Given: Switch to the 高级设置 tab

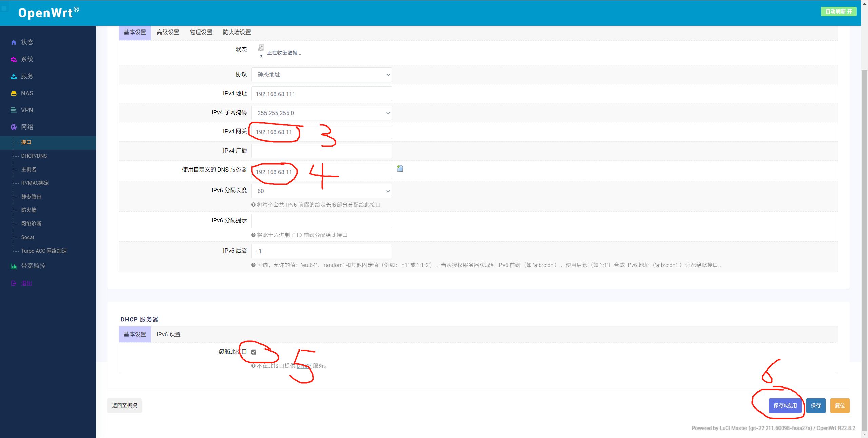Looking at the screenshot, I should coord(168,32).
